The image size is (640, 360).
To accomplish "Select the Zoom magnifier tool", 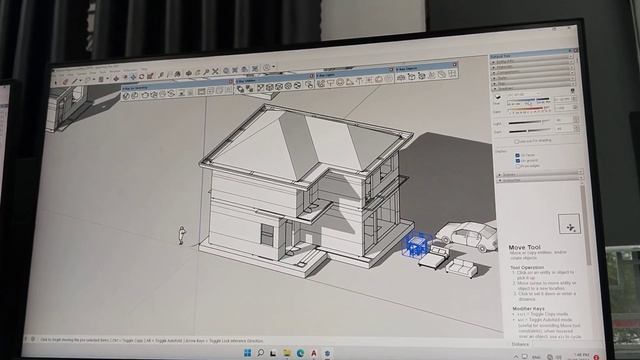I will pyautogui.click(x=206, y=72).
